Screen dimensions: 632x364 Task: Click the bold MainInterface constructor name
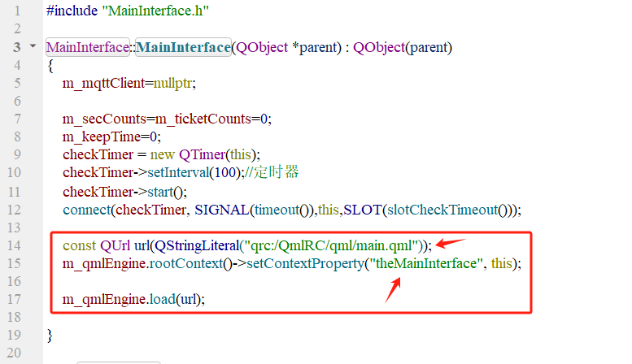click(183, 47)
